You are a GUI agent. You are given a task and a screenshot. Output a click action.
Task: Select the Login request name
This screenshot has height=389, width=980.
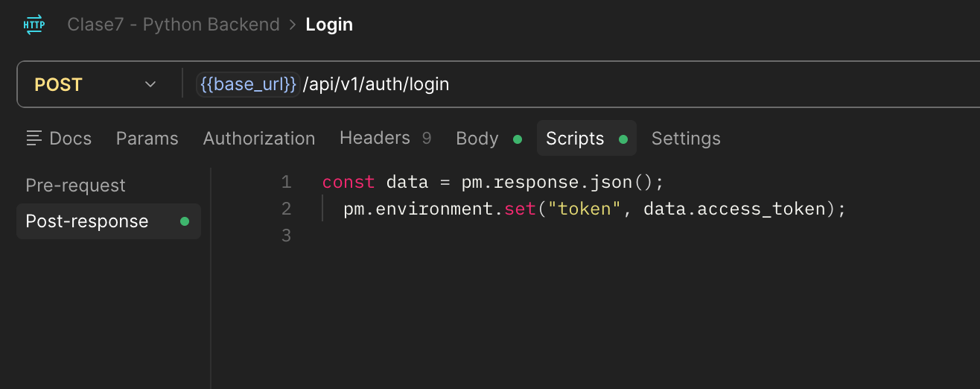pyautogui.click(x=329, y=25)
